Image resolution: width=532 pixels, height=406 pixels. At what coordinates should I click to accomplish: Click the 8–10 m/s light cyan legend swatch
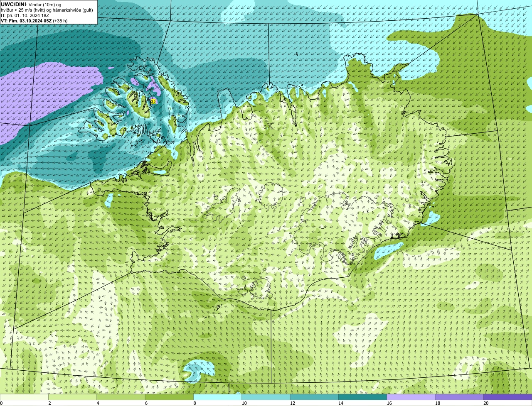point(218,397)
